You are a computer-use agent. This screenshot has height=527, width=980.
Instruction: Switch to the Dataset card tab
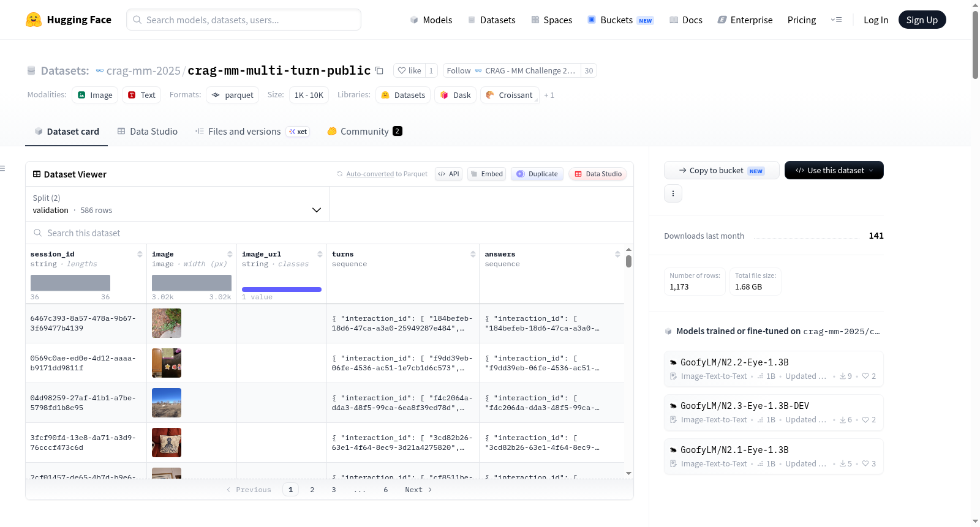click(x=66, y=132)
